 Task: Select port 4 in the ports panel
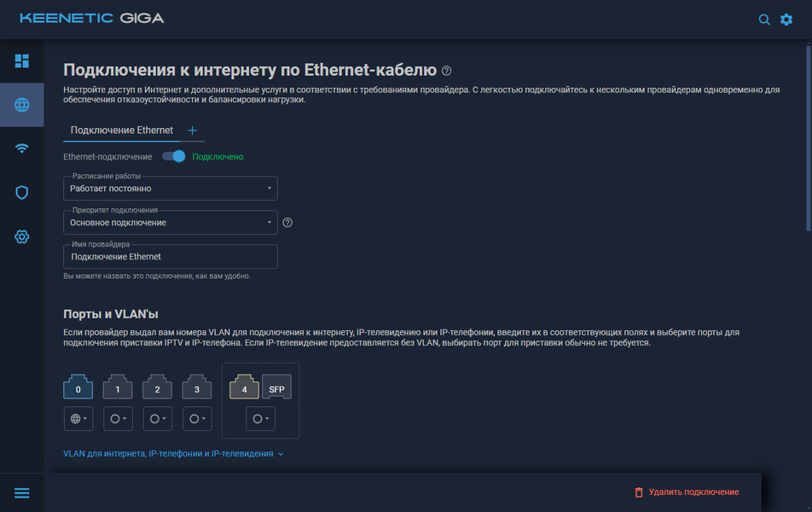coord(244,388)
